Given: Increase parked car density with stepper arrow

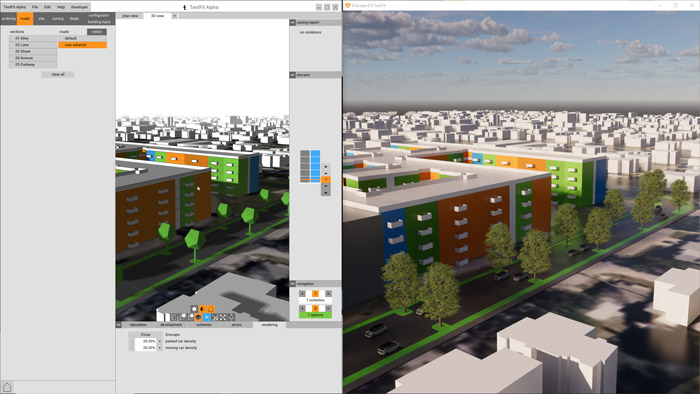Looking at the screenshot, I should point(160,341).
